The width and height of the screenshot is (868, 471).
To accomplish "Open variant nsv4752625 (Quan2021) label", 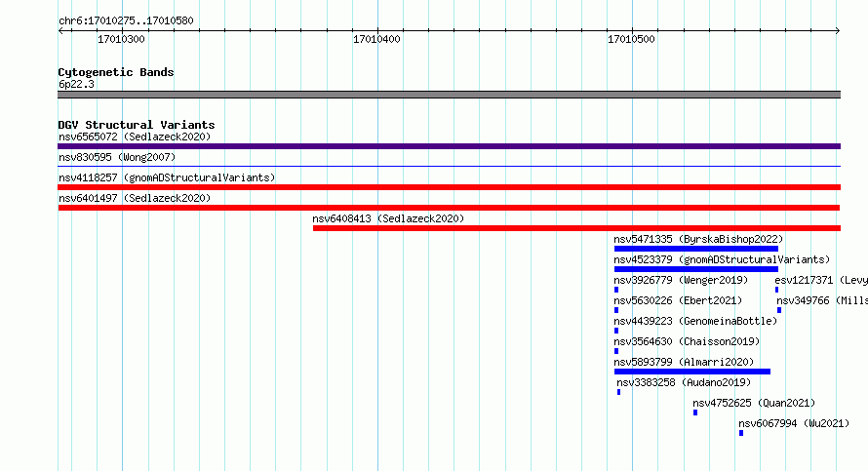I will tap(754, 403).
